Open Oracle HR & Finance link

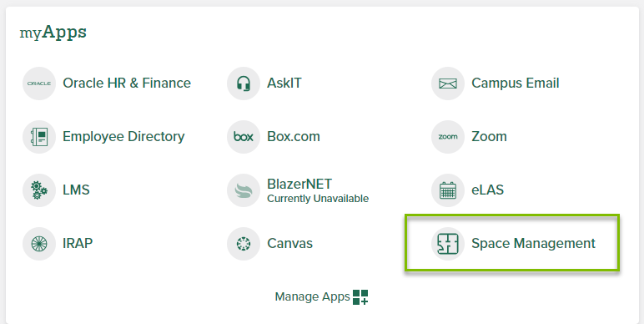click(127, 83)
